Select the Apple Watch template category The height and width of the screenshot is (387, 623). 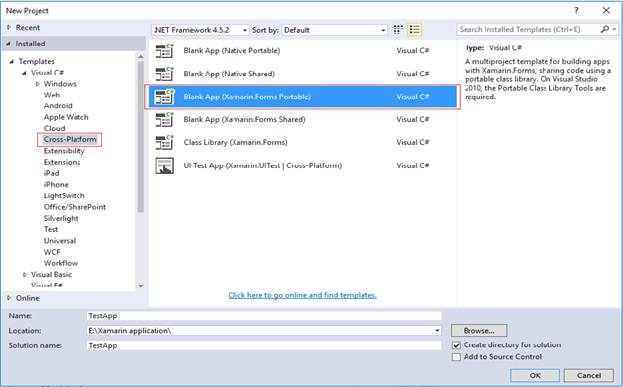point(66,117)
